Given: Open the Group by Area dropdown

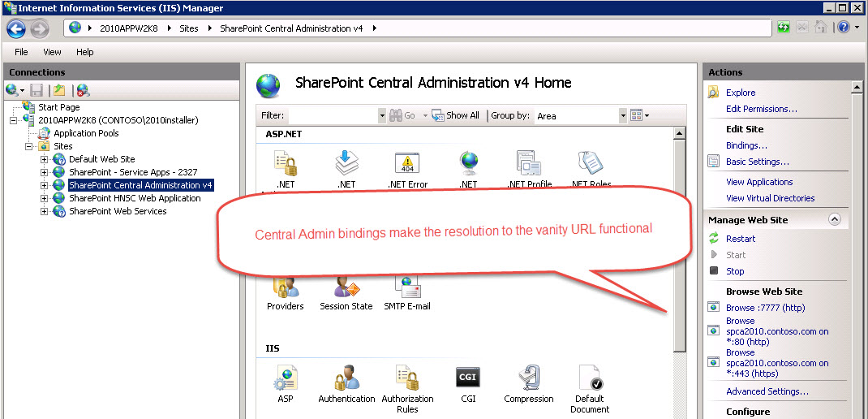Looking at the screenshot, I should coord(623,115).
